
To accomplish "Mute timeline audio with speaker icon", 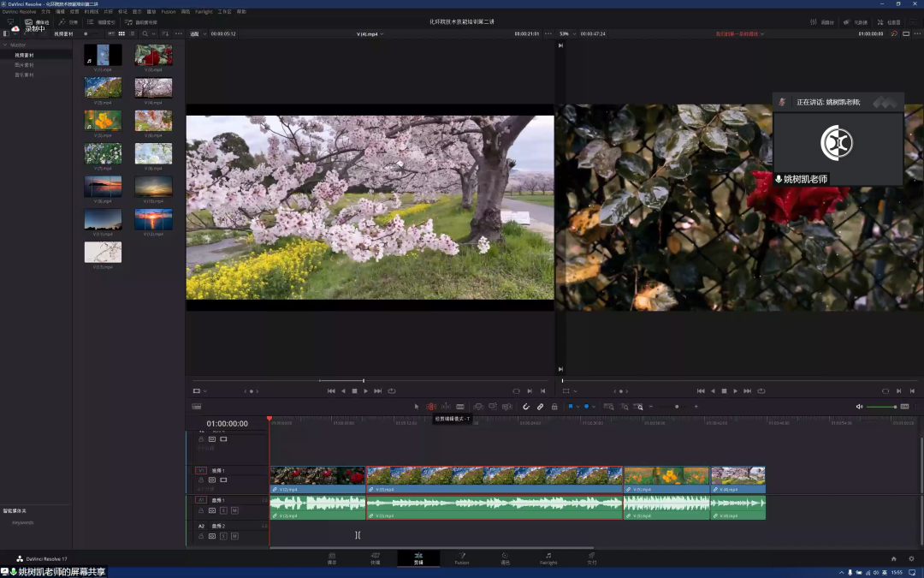I will point(859,407).
